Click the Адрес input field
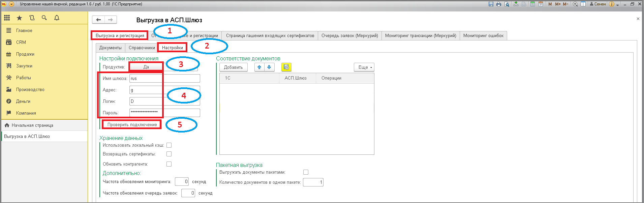The image size is (644, 203). click(164, 90)
